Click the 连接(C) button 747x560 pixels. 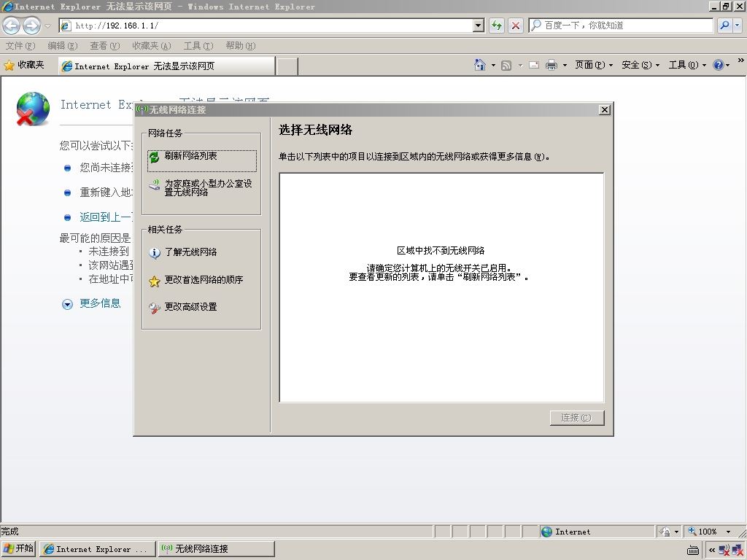pyautogui.click(x=577, y=418)
